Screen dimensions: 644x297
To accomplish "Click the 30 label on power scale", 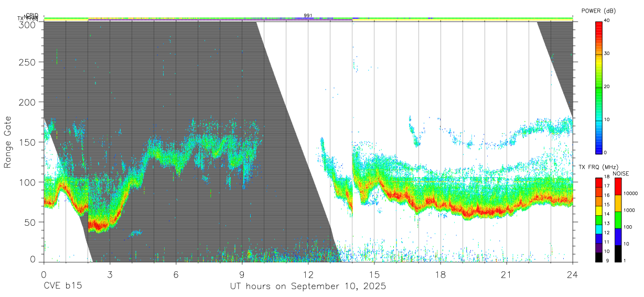I will pos(606,54).
